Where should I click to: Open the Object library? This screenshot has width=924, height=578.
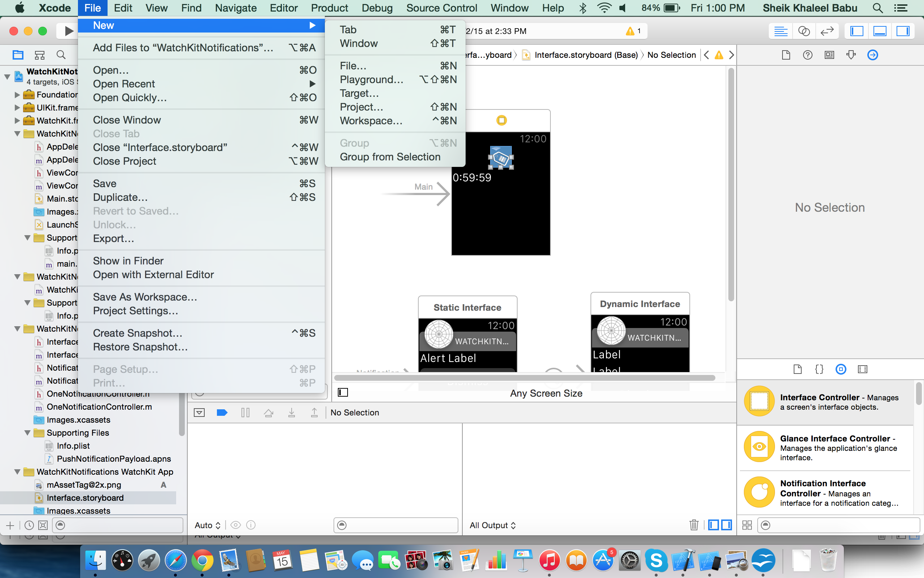pos(841,369)
